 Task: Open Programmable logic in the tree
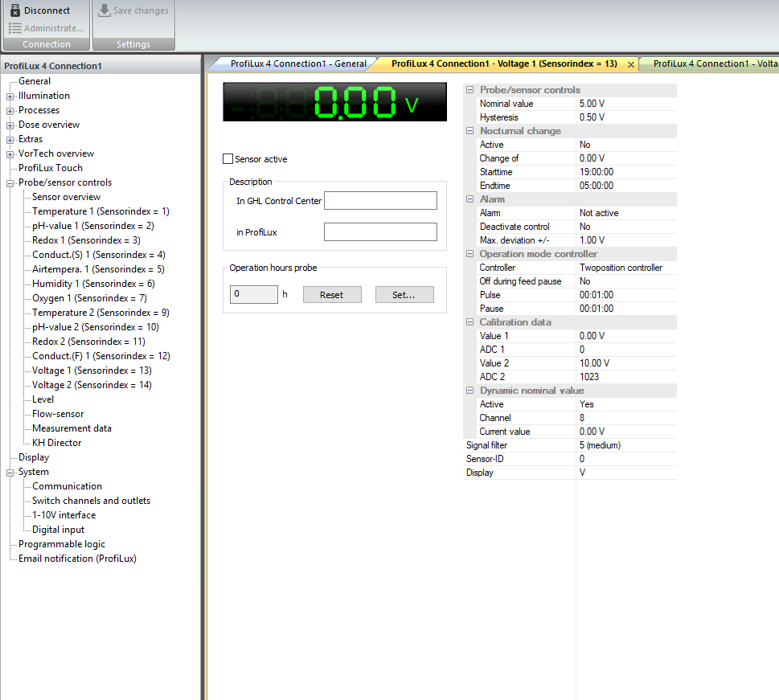(x=62, y=544)
